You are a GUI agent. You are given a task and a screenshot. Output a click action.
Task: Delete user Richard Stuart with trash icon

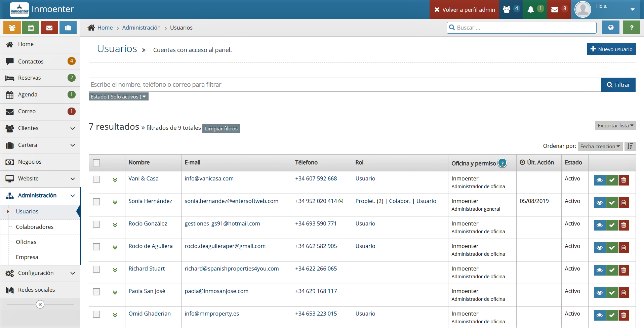coord(624,270)
